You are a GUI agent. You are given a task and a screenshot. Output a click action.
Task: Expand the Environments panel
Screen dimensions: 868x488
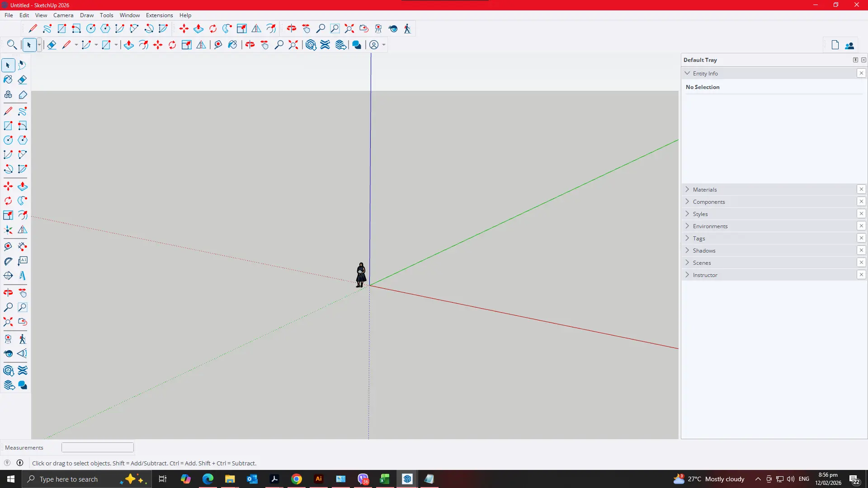tap(687, 226)
